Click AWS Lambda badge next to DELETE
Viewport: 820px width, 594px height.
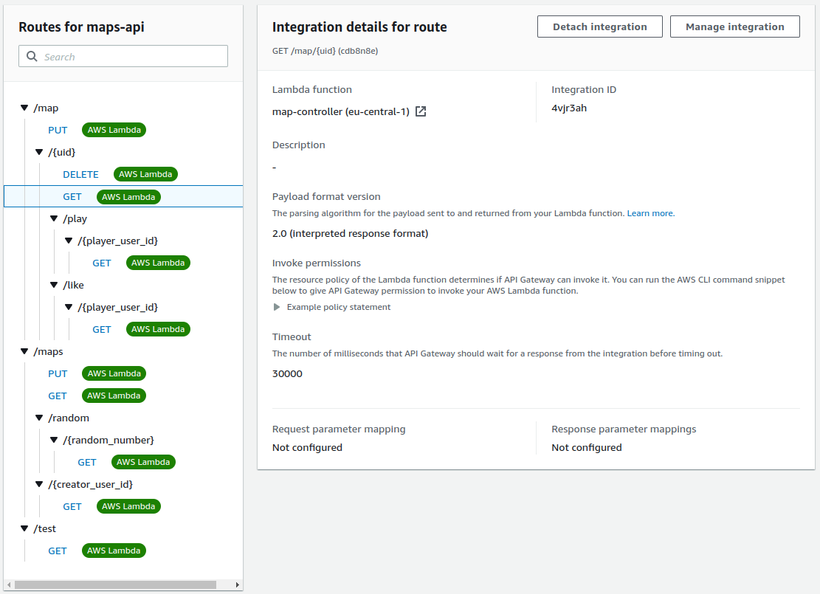(145, 174)
